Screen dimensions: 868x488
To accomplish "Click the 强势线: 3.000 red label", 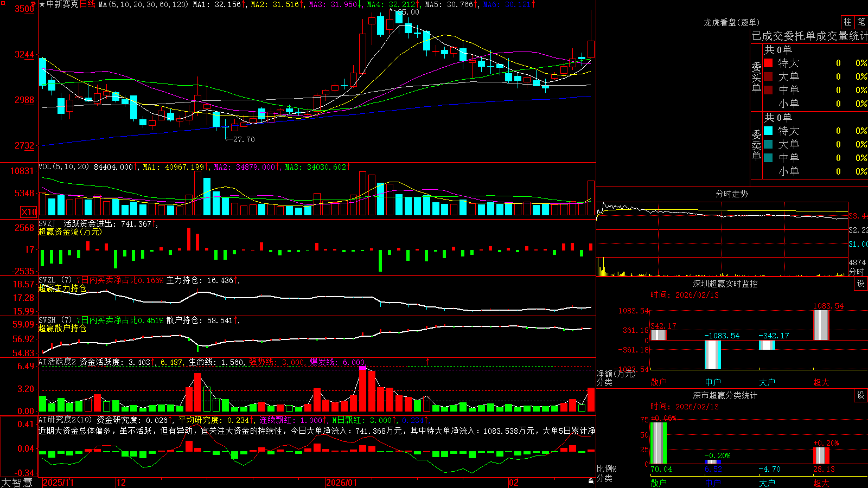I will (x=277, y=362).
